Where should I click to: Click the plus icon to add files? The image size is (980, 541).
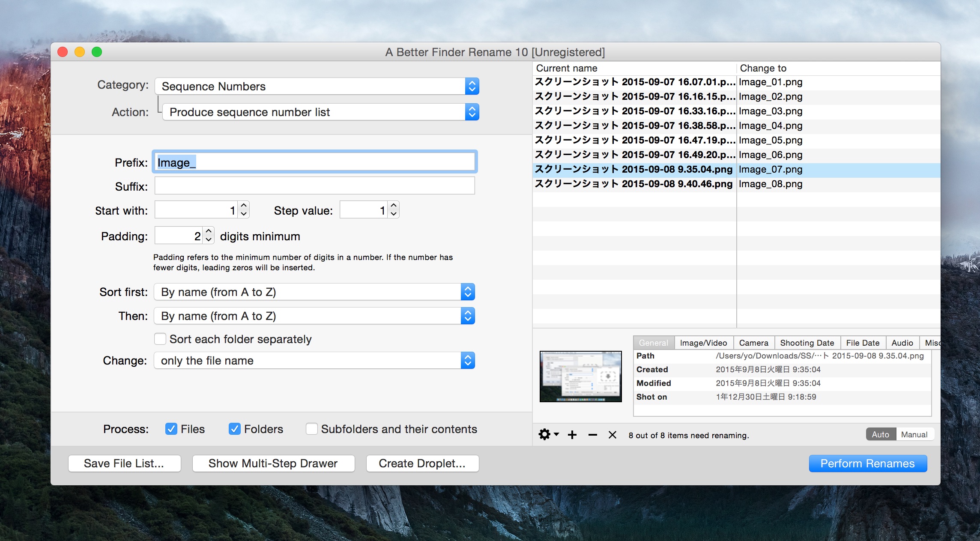coord(572,435)
